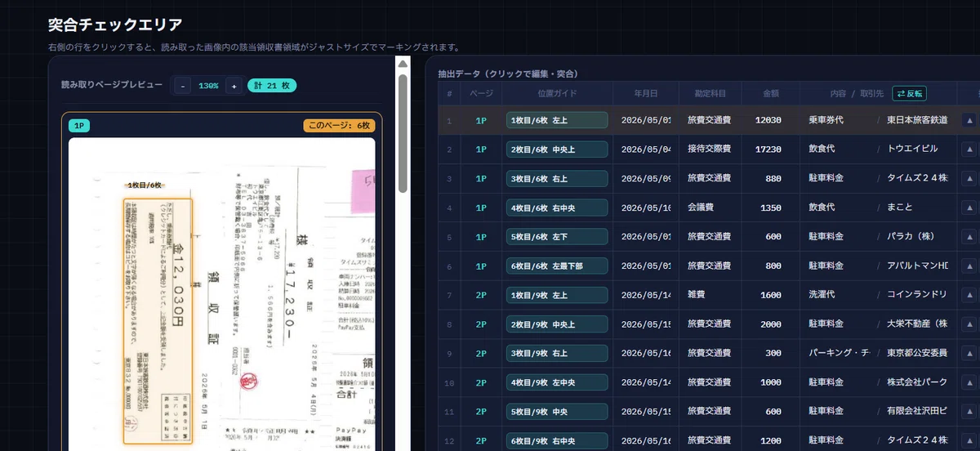
Task: Decrease preview zoom with the minus button
Action: 182,86
